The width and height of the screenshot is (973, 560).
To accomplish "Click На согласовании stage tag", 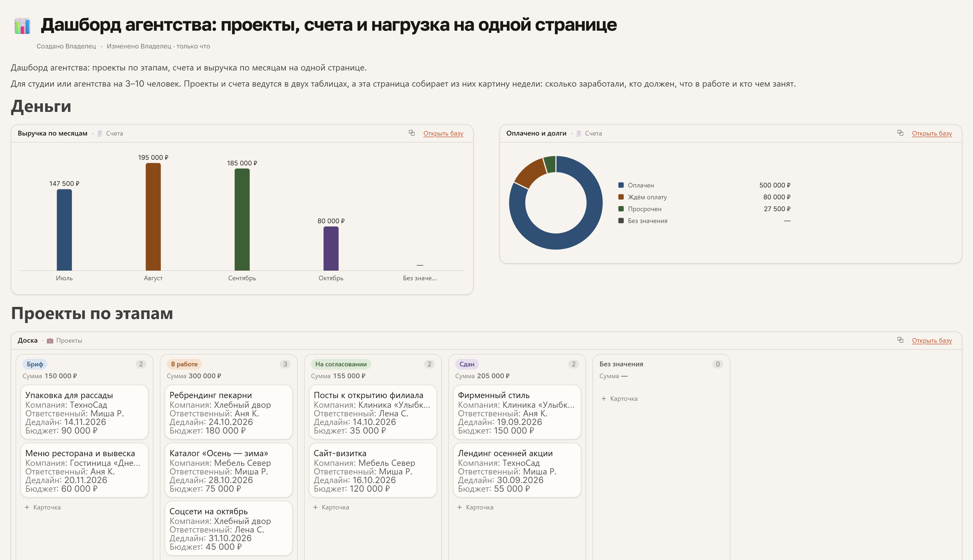I will click(341, 364).
